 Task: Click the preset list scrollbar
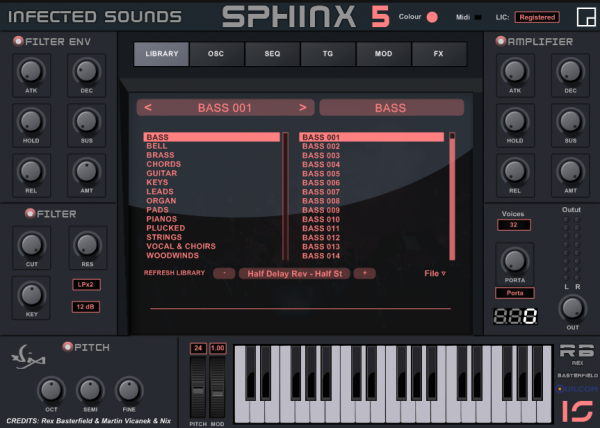coord(452,196)
